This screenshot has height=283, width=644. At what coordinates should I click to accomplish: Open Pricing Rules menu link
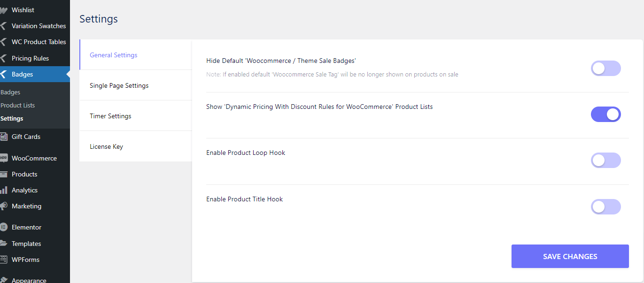[30, 58]
